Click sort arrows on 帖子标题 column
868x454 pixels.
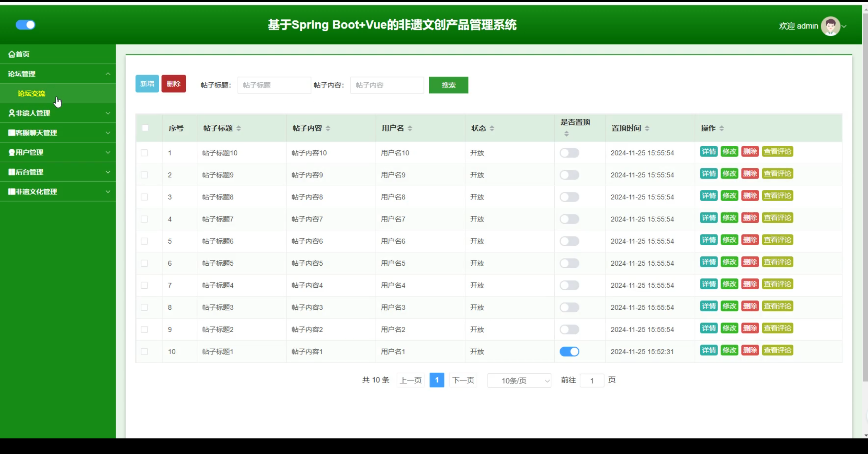coord(239,128)
